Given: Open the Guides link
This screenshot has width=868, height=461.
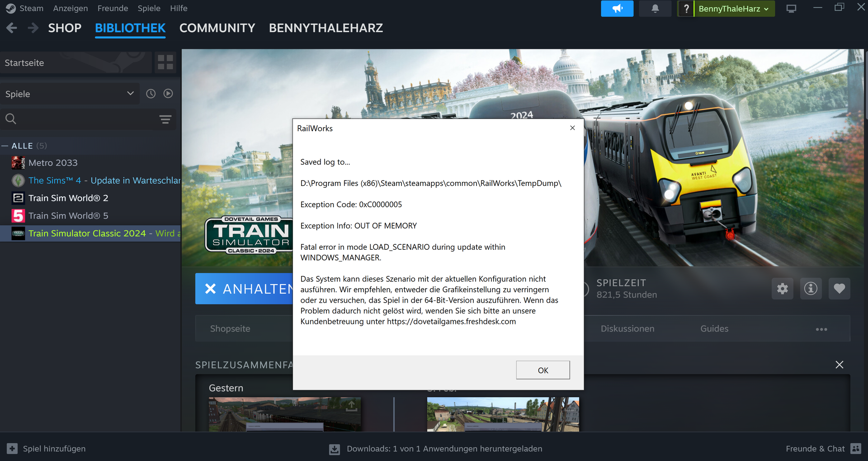Looking at the screenshot, I should [x=714, y=329].
